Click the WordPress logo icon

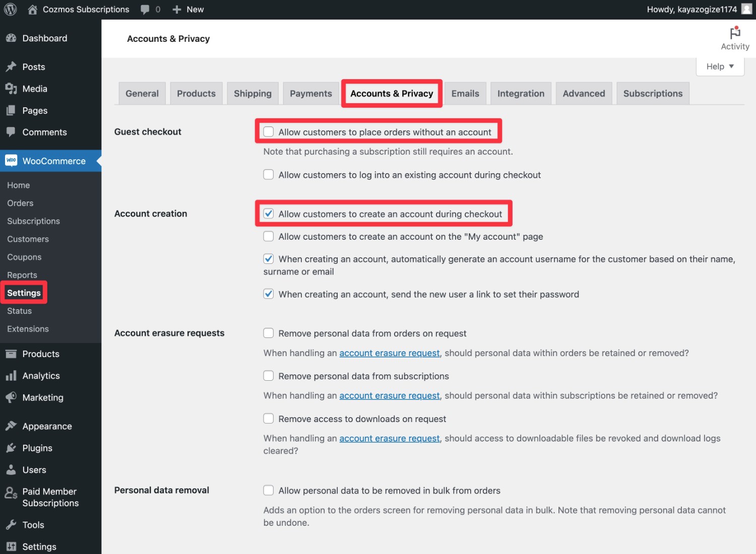click(x=11, y=10)
